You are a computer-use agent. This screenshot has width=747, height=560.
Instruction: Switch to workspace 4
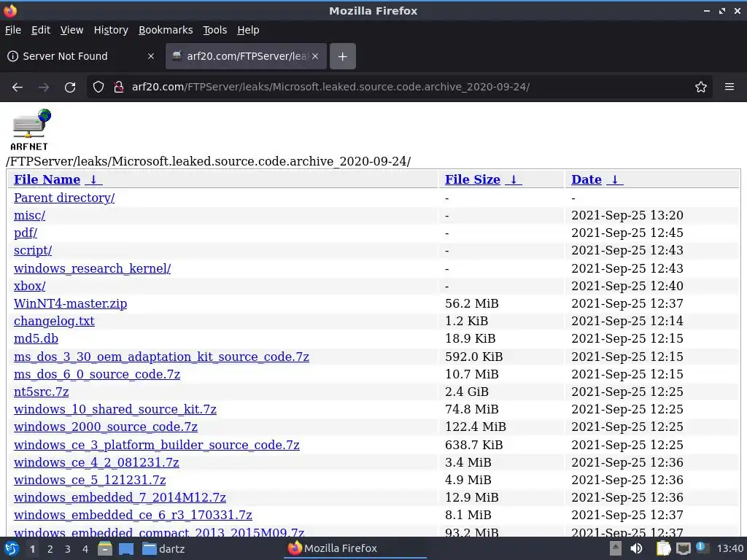[85, 549]
